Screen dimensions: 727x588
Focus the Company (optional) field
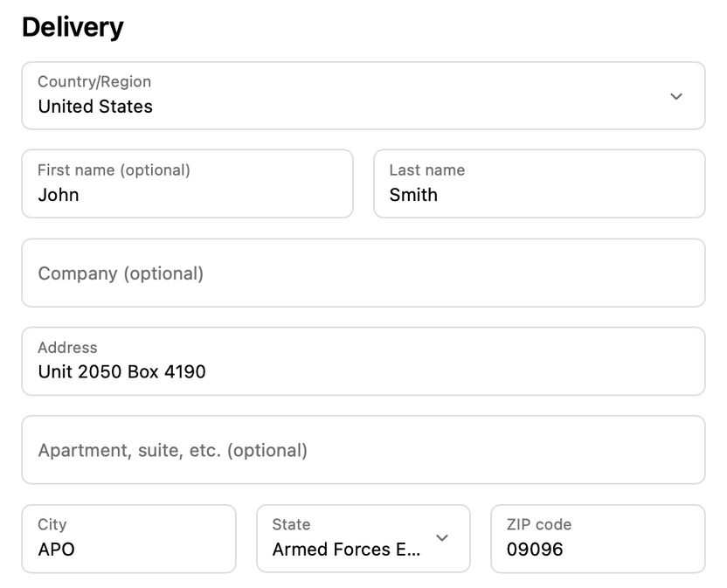point(363,273)
